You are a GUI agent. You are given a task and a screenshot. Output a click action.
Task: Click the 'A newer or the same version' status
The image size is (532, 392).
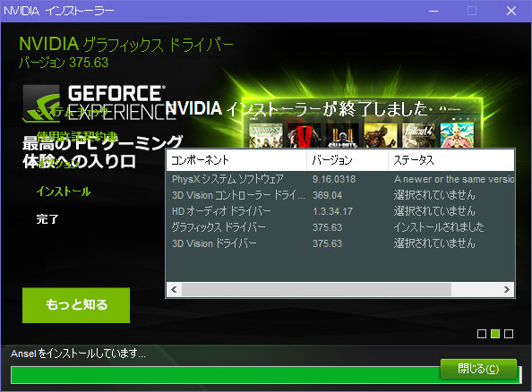pos(454,179)
